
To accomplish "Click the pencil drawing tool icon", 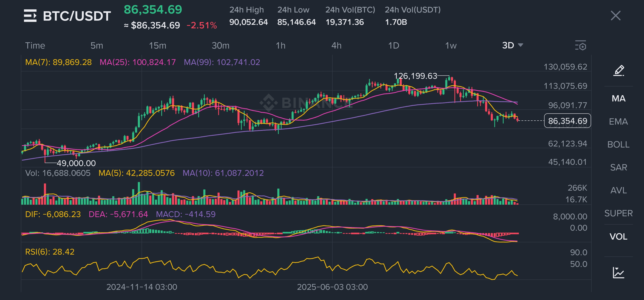I will (x=619, y=71).
